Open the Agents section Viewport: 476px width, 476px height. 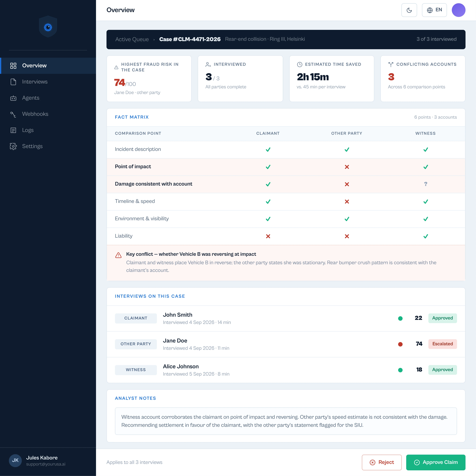(48, 98)
